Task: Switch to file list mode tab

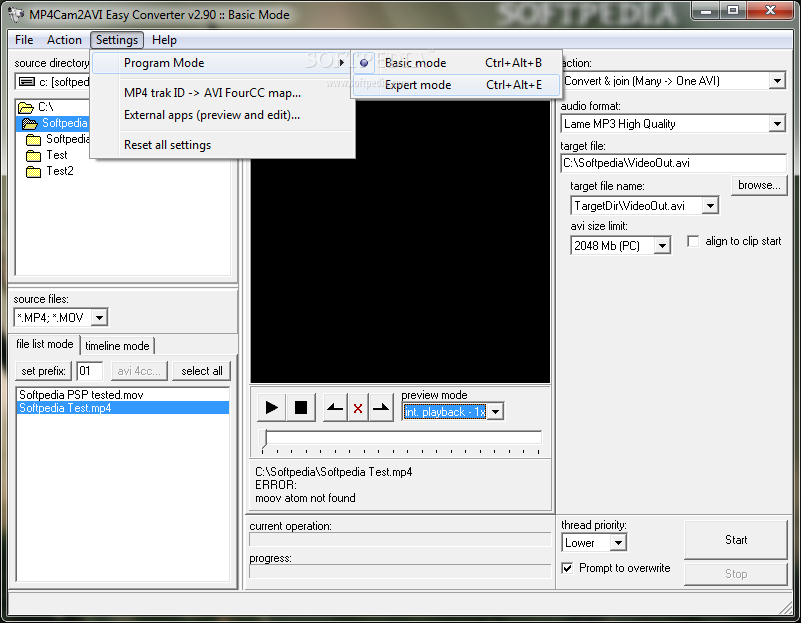Action: coord(45,344)
